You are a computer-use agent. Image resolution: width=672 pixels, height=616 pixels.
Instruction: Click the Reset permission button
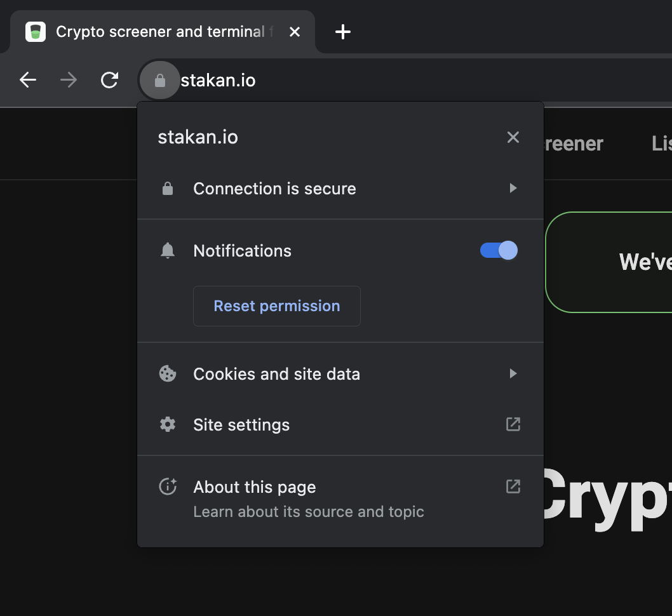[x=277, y=306]
